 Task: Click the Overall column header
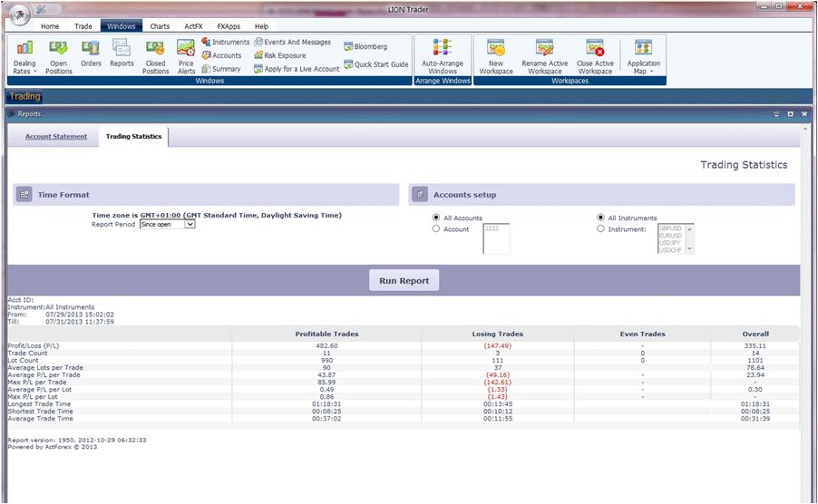point(755,334)
